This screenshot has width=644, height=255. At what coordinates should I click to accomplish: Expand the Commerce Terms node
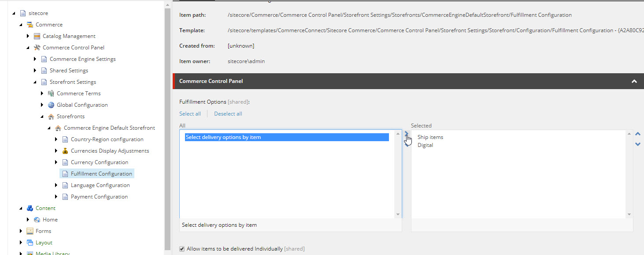42,94
